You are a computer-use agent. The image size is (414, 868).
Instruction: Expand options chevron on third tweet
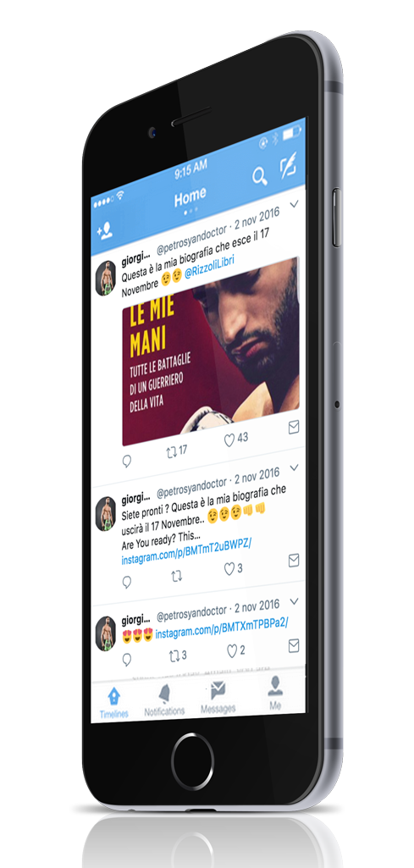tap(294, 602)
